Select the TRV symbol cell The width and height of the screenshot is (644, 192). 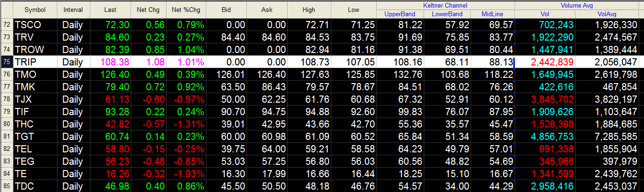[x=35, y=37]
